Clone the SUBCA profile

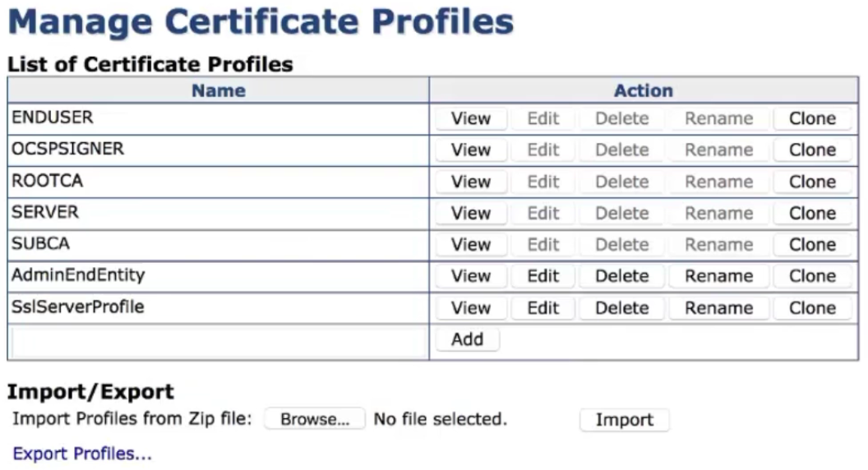click(812, 244)
